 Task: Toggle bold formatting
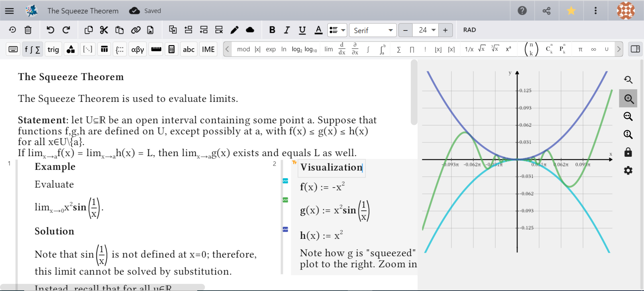coord(272,30)
